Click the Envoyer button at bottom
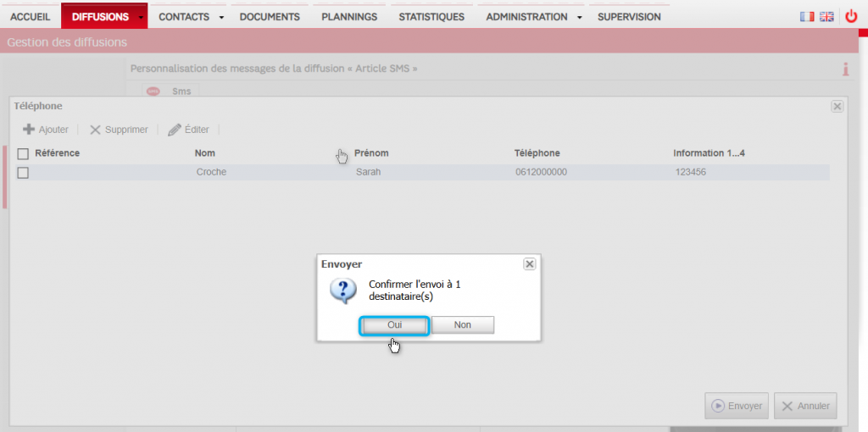Image resolution: width=868 pixels, height=432 pixels. point(737,406)
